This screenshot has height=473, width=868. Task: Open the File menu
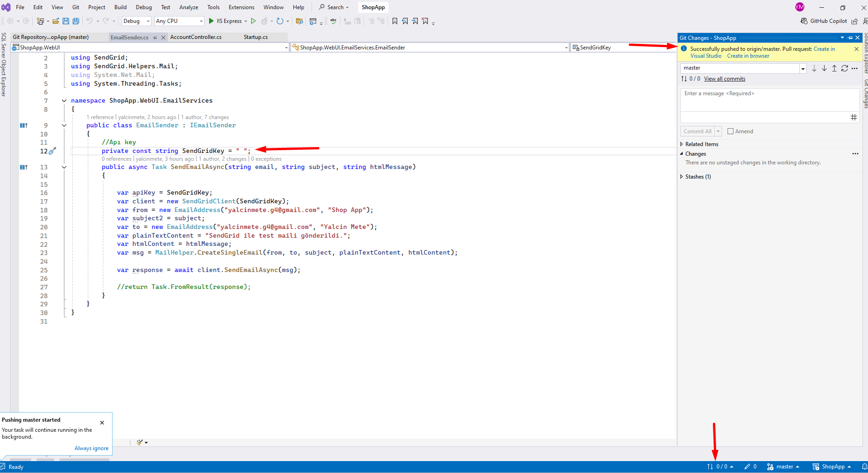(x=20, y=7)
